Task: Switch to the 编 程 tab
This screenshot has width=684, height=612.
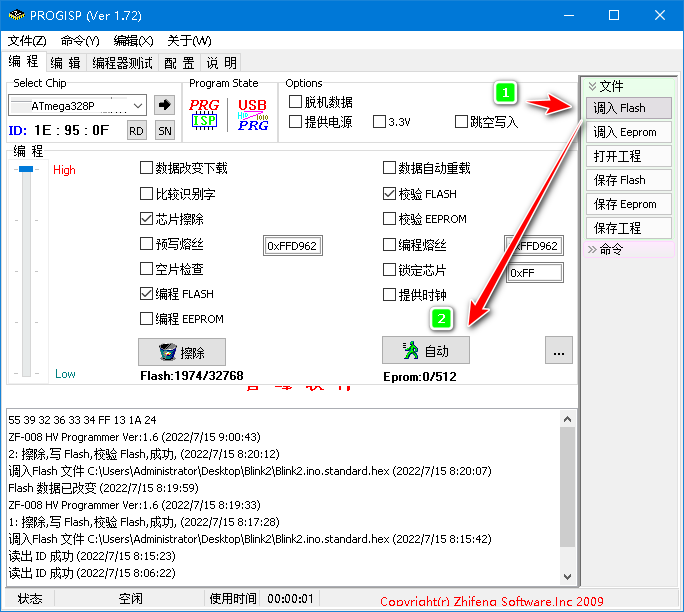Action: [24, 62]
